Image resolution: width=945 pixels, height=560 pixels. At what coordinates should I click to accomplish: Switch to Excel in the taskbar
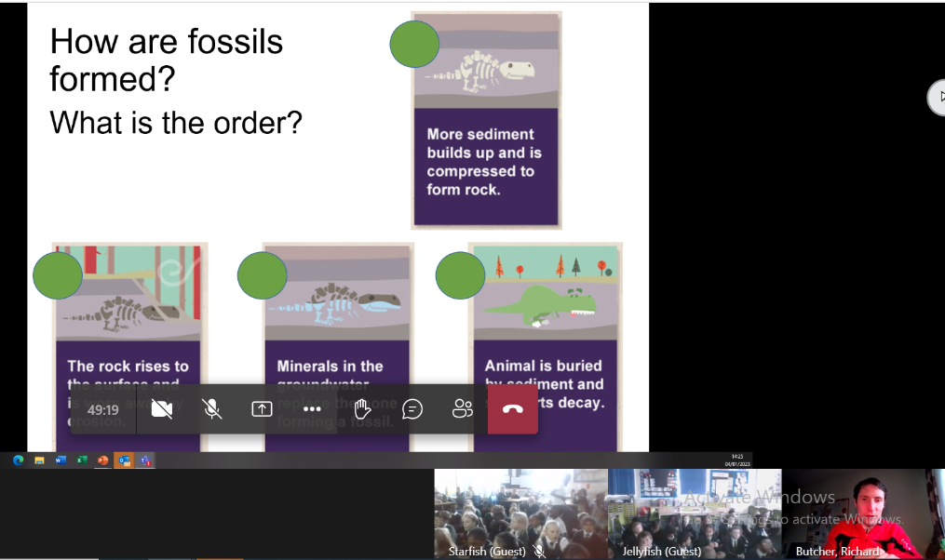pyautogui.click(x=82, y=460)
